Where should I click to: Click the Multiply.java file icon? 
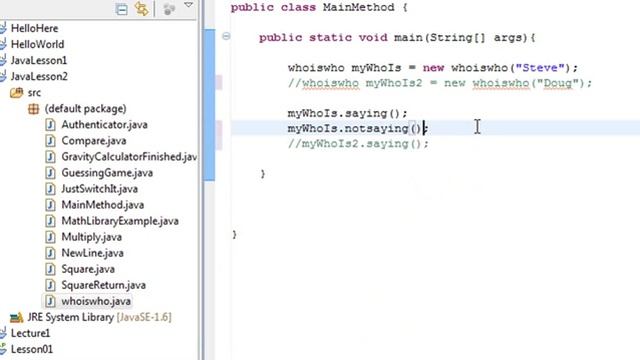pos(50,237)
